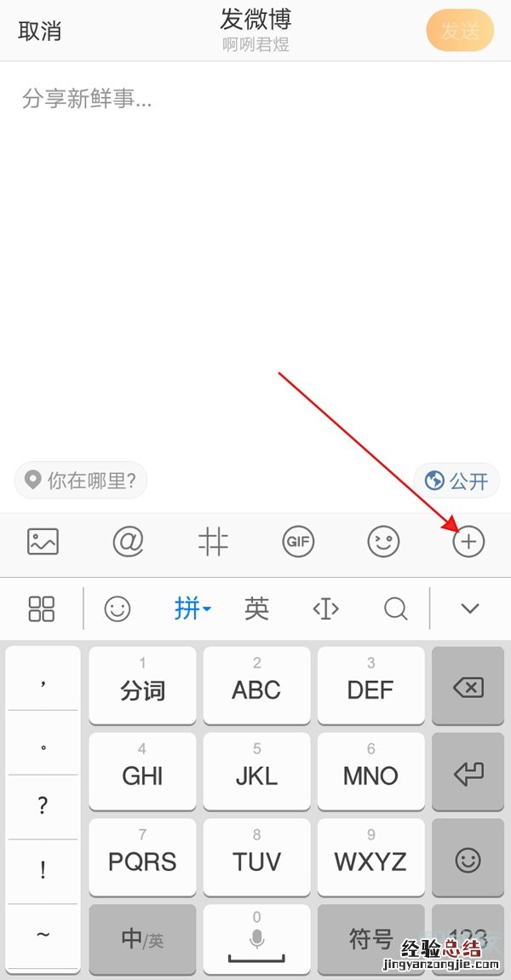Tap 取消 to cancel the post

tap(39, 32)
